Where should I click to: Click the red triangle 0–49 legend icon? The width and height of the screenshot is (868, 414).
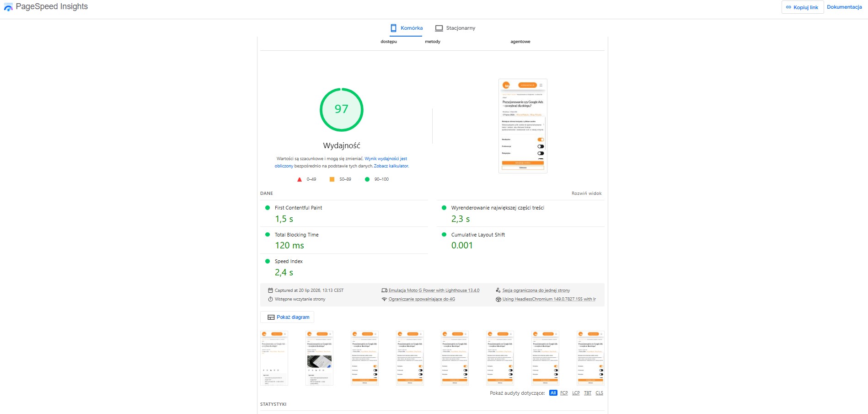click(x=300, y=179)
